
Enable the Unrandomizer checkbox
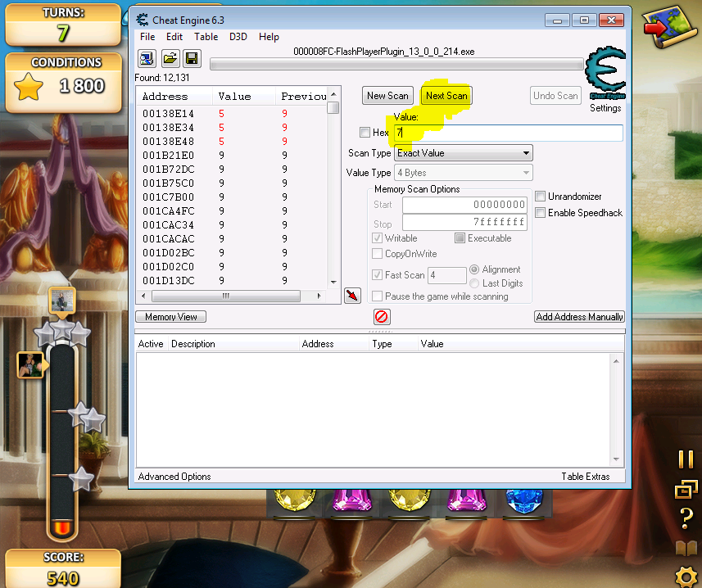[541, 197]
